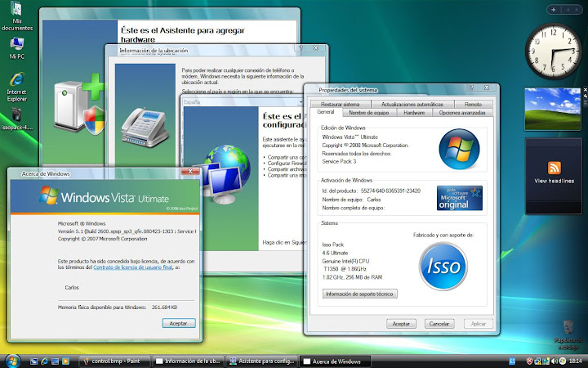Open the Mi PC desktop icon
The height and width of the screenshot is (368, 588).
pyautogui.click(x=17, y=48)
